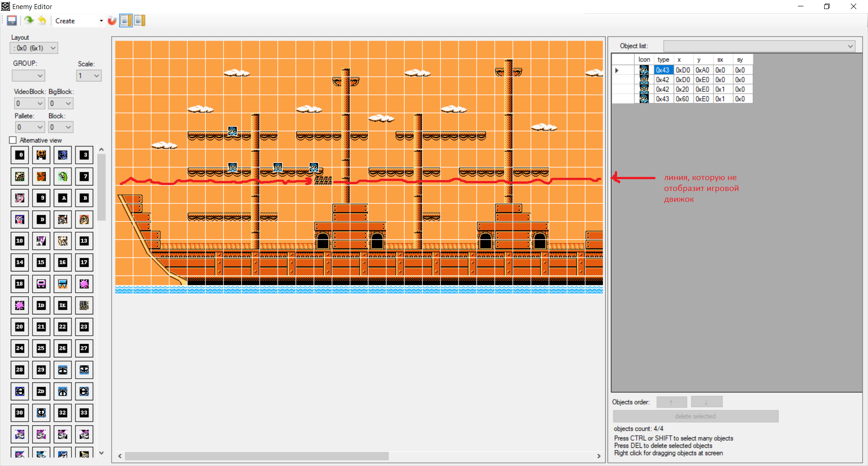Click the sx column header

[x=723, y=60]
